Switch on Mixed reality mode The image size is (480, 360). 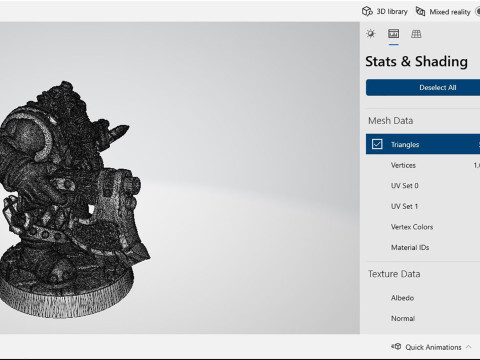(478, 12)
